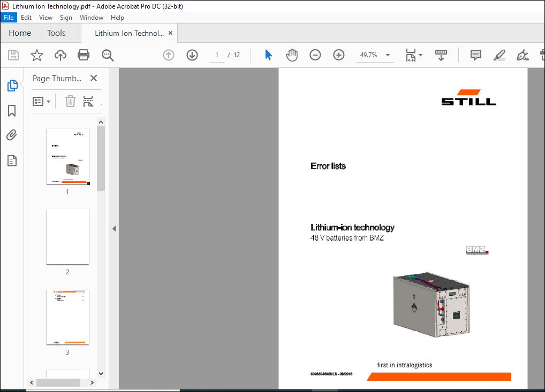Screen dimensions: 545x392
Task: Click the battery image on page
Action: (x=432, y=304)
